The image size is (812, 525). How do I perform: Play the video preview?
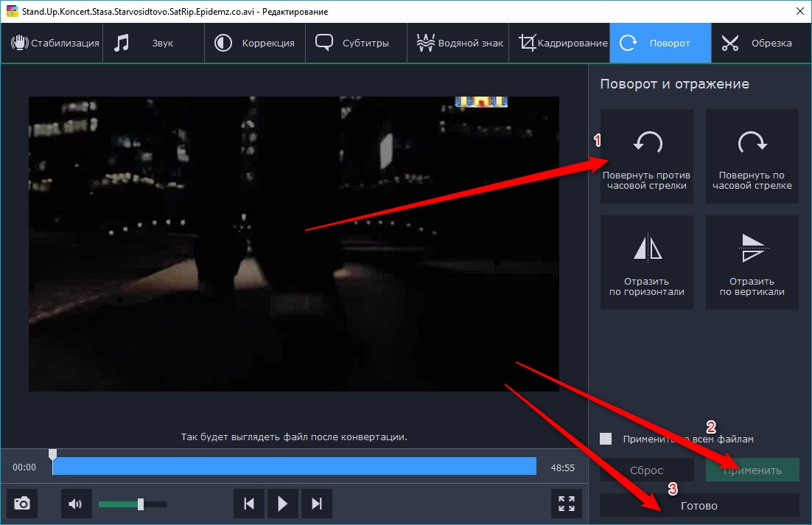(282, 504)
